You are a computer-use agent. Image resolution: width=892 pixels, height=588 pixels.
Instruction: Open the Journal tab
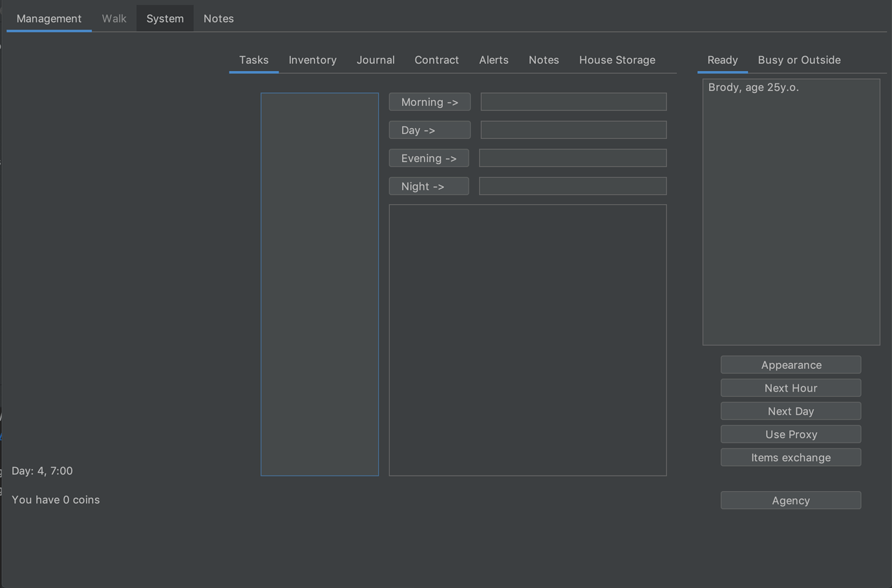pos(375,59)
